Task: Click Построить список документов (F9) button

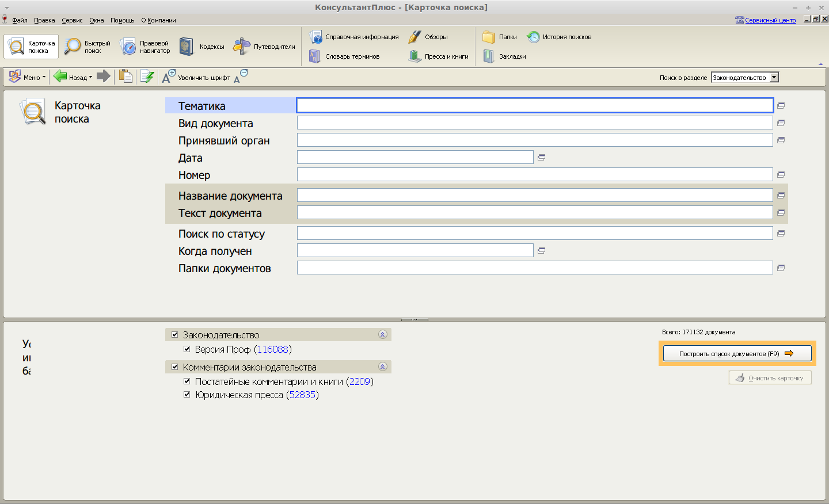Action: [737, 353]
